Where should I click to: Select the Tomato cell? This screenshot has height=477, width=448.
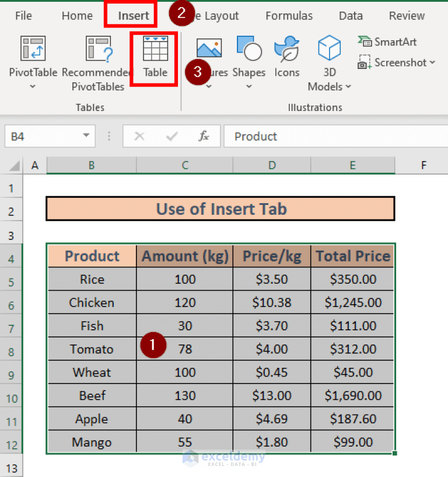(92, 349)
